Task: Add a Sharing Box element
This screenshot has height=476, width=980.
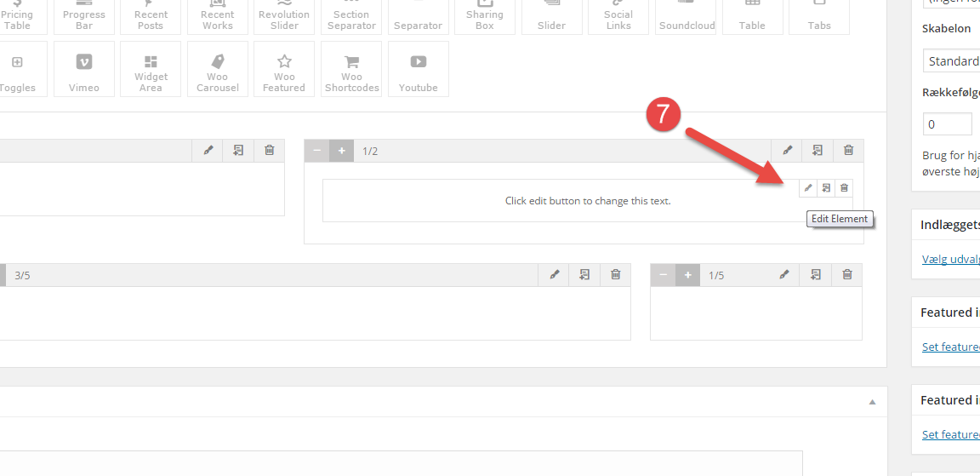Action: 485,17
